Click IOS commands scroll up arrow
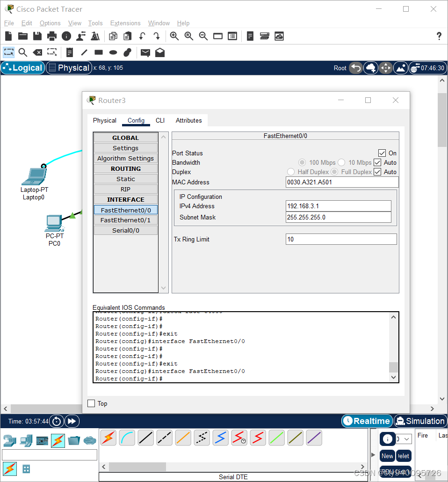The height and width of the screenshot is (482, 448). [394, 317]
